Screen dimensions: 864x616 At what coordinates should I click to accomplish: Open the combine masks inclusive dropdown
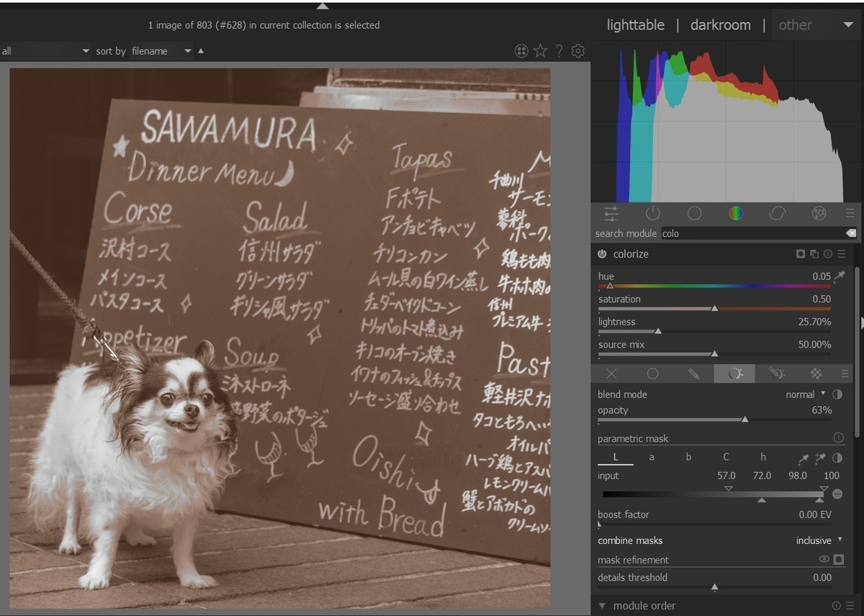(819, 540)
